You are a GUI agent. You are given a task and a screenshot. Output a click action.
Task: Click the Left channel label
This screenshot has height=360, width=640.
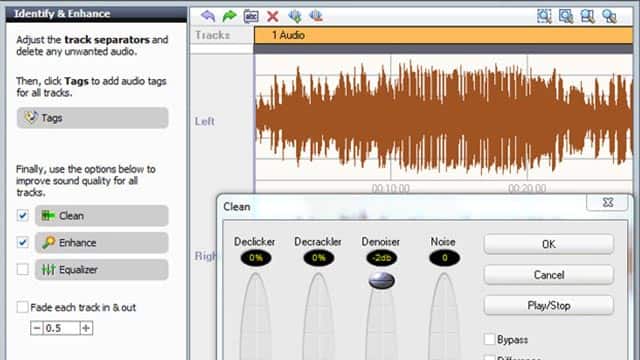click(x=204, y=121)
